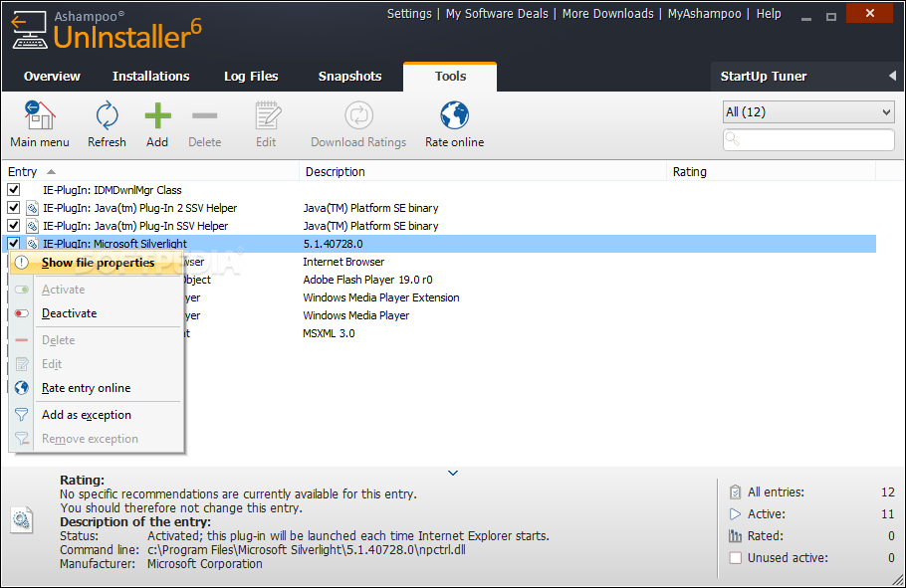Uncheck the Java Plug-In 2 SSV Helper checkbox
This screenshot has width=906, height=588.
(14, 207)
